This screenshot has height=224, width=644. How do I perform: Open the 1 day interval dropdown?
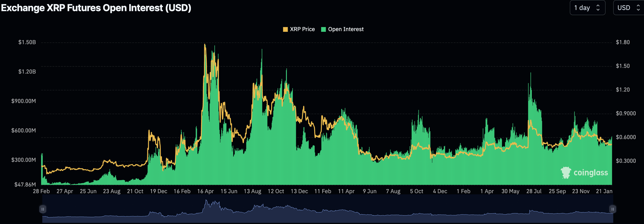587,8
